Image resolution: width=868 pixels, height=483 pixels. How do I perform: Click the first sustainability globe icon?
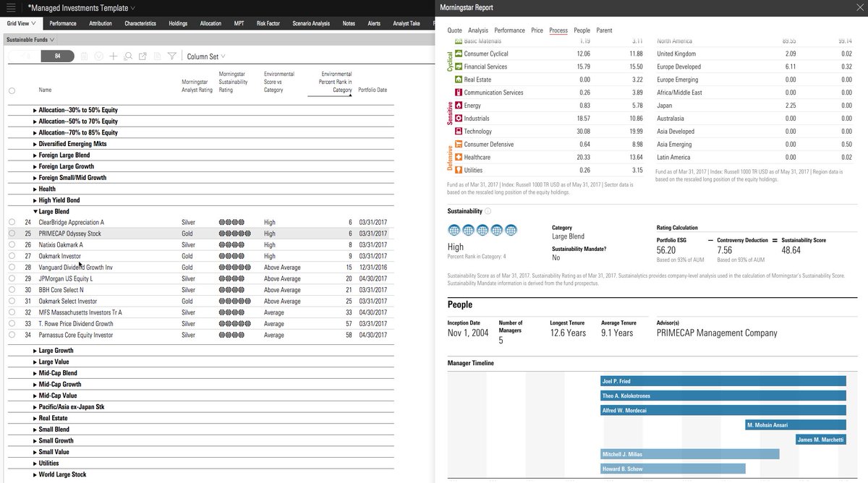[454, 230]
